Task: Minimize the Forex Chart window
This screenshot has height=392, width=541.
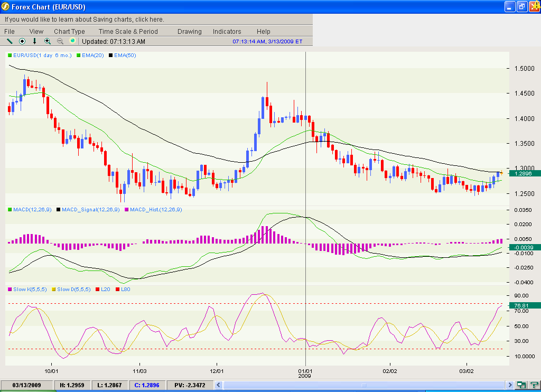Action: 510,6
